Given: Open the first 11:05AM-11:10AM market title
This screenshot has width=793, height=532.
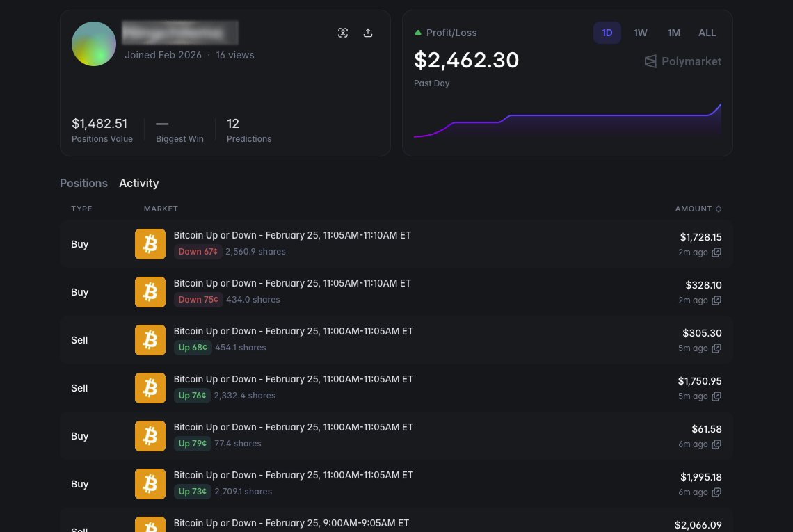Looking at the screenshot, I should pyautogui.click(x=292, y=235).
